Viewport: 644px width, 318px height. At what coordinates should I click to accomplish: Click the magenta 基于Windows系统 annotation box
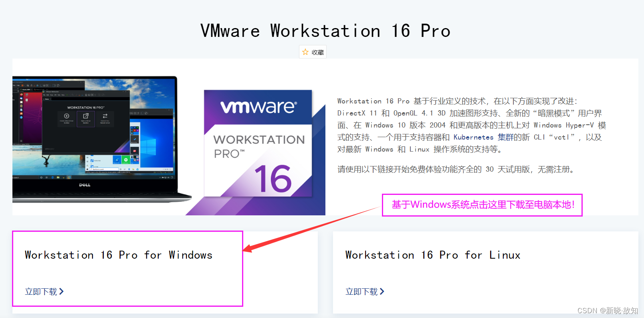(x=482, y=205)
